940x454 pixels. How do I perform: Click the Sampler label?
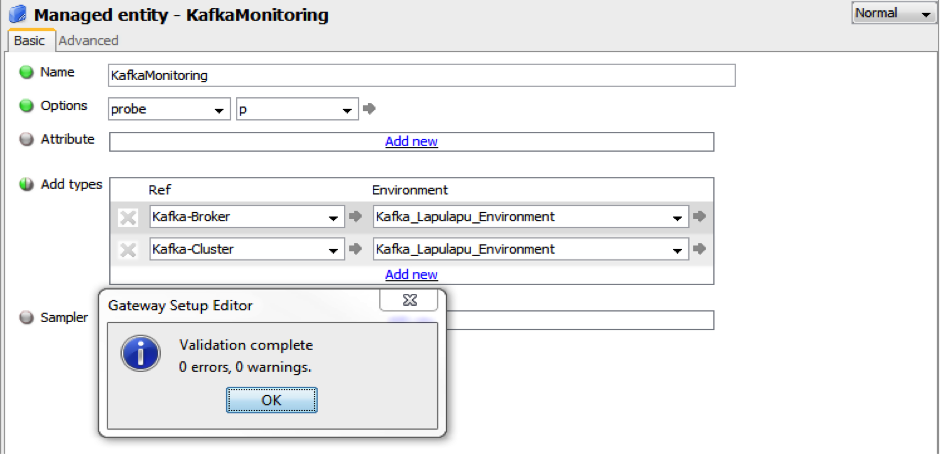click(64, 318)
